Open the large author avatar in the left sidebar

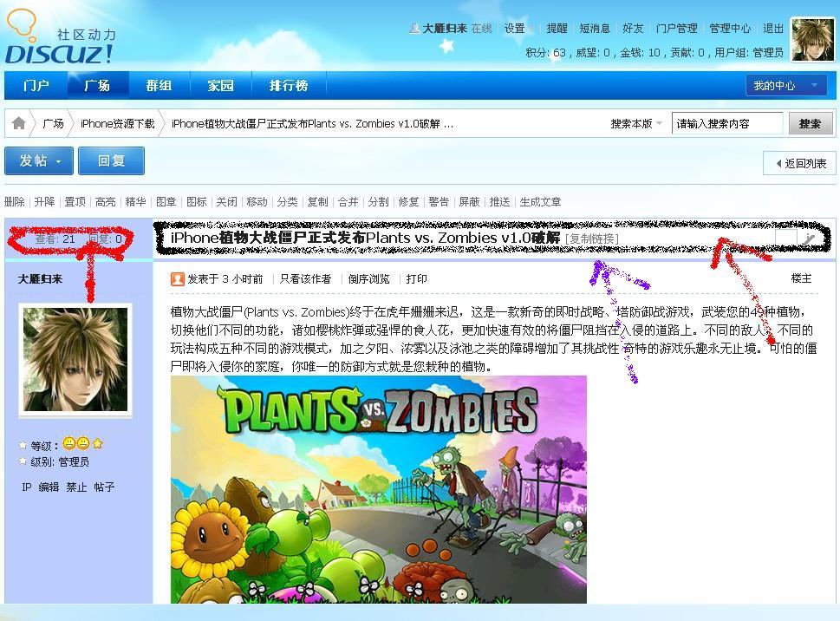pos(75,360)
